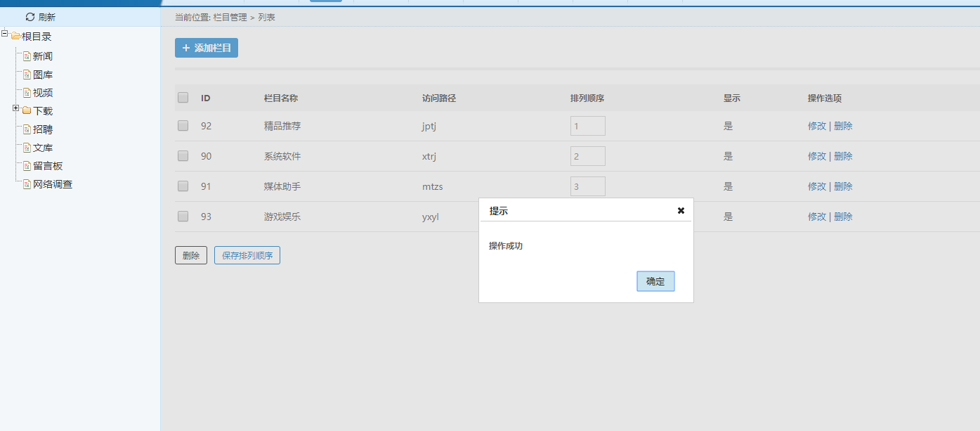Viewport: 980px width, 431px height.
Task: Open the 图库 tree item
Action: pos(43,75)
